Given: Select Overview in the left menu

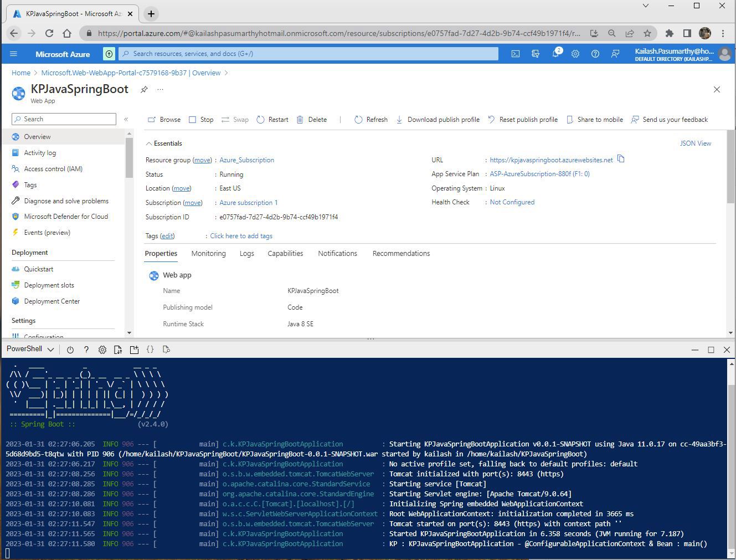Looking at the screenshot, I should tap(63, 137).
